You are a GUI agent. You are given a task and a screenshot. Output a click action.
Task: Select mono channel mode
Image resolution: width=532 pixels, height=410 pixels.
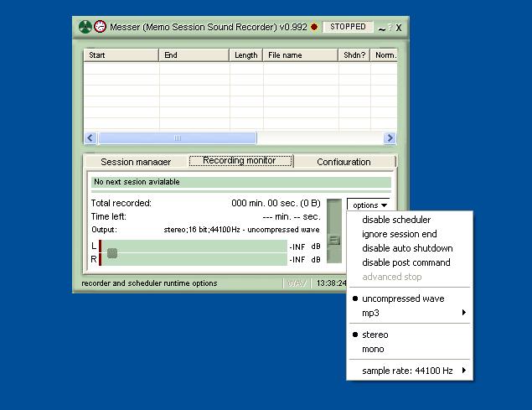[x=410, y=349]
